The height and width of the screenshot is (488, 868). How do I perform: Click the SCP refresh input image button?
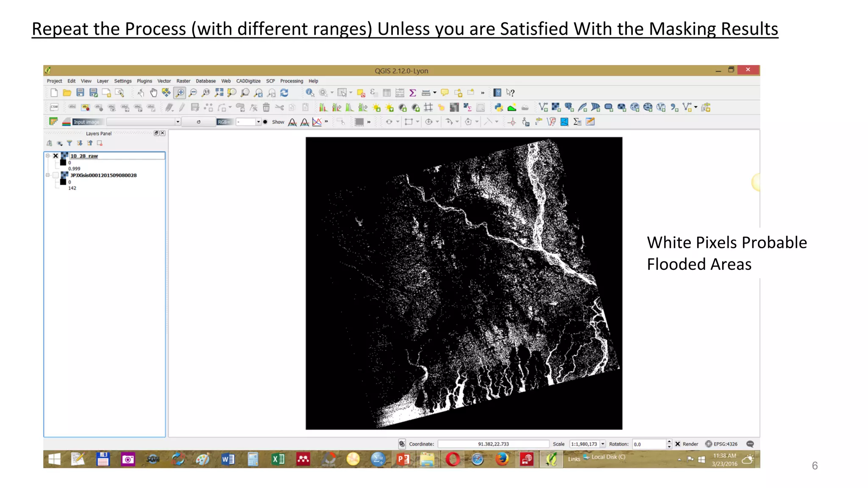coord(198,122)
